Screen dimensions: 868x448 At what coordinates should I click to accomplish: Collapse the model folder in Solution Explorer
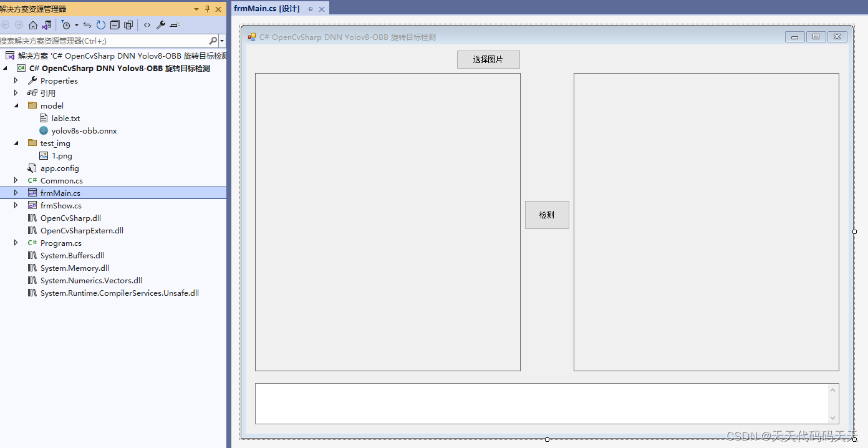(x=17, y=105)
